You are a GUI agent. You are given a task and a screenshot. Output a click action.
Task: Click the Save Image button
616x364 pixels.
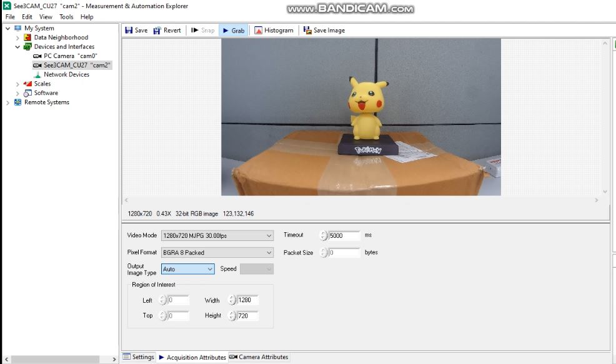tap(324, 30)
